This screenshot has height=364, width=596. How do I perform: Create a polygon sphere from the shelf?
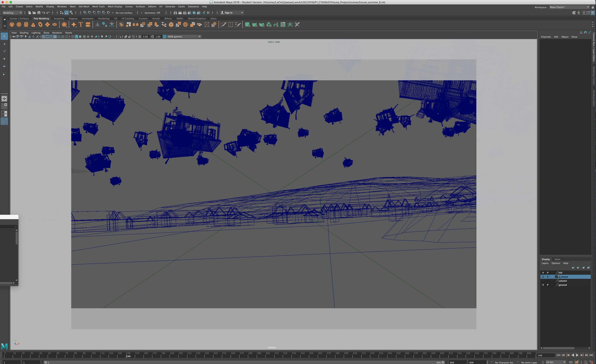click(12, 24)
